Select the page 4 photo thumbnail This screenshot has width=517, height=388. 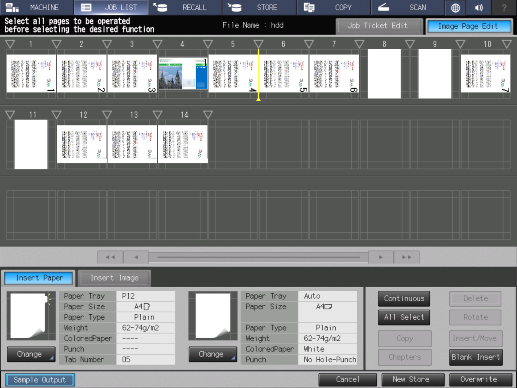[x=183, y=74]
